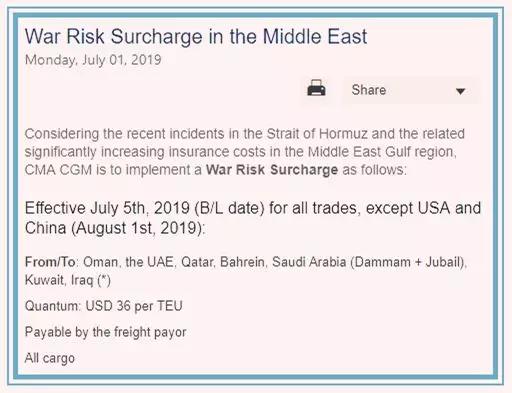Click the Share label text
This screenshot has height=393, width=512.
click(x=369, y=90)
